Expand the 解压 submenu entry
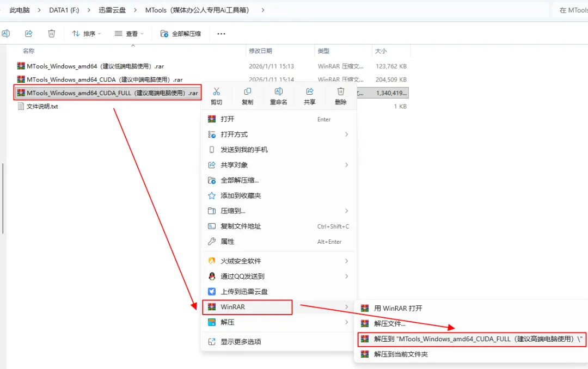Image resolution: width=588 pixels, height=369 pixels. pyautogui.click(x=279, y=323)
